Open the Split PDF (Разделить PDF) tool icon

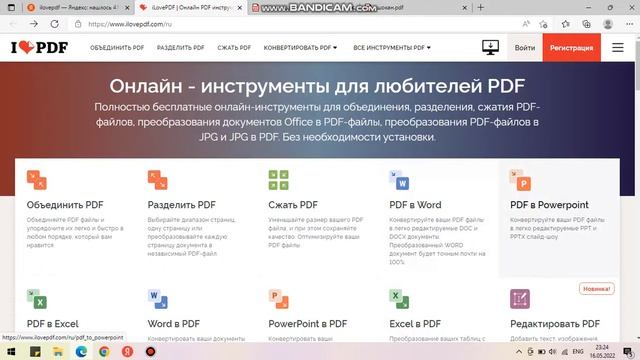(158, 180)
